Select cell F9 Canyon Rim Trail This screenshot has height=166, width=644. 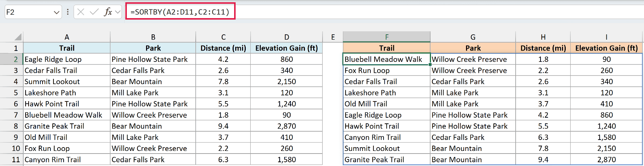point(387,137)
